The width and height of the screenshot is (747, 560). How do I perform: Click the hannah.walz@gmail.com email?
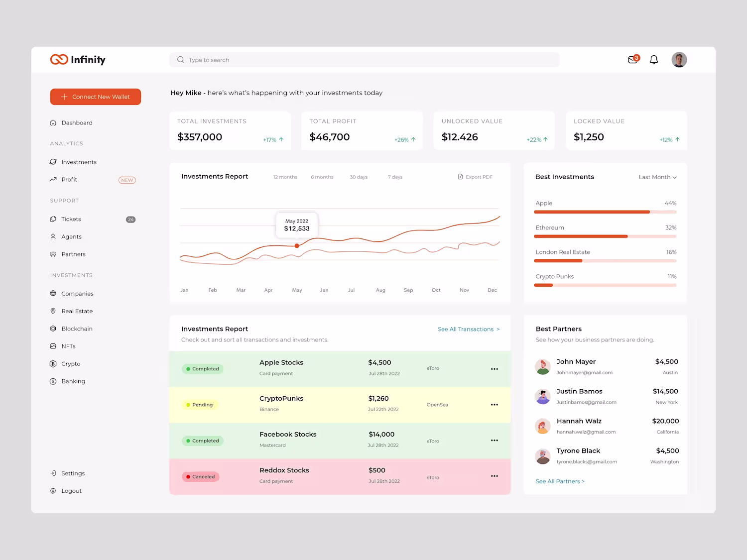click(586, 432)
